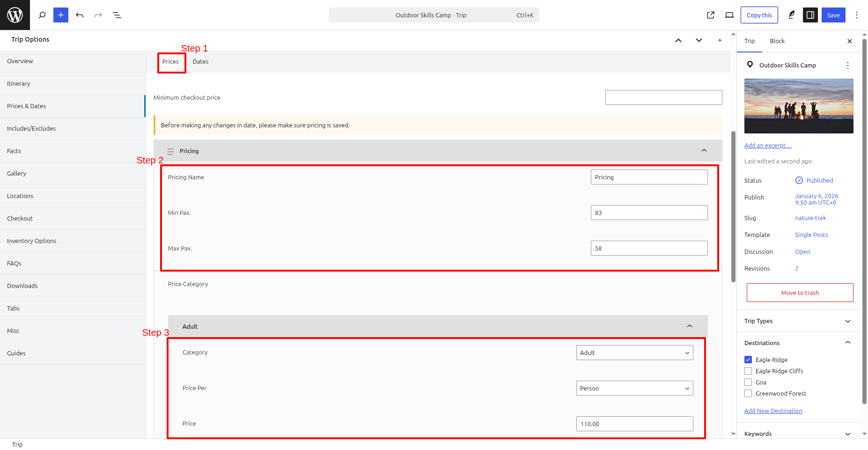
Task: Click the Pricing Name input field
Action: 649,177
